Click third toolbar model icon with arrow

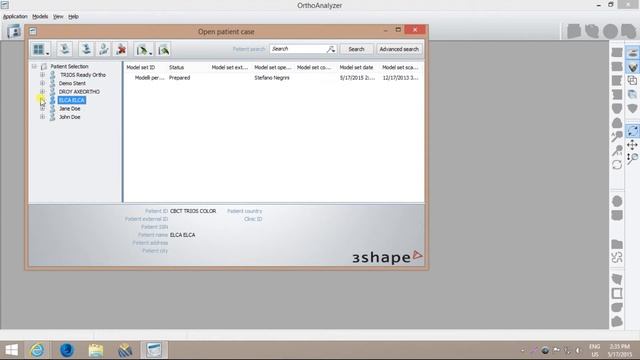pos(86,49)
